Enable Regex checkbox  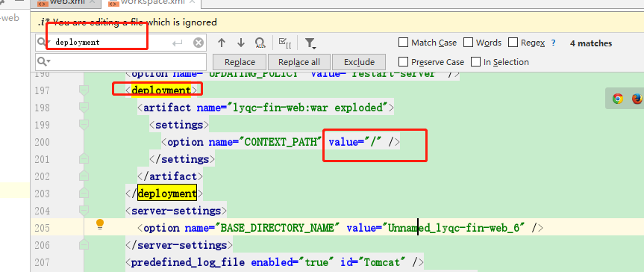(513, 43)
